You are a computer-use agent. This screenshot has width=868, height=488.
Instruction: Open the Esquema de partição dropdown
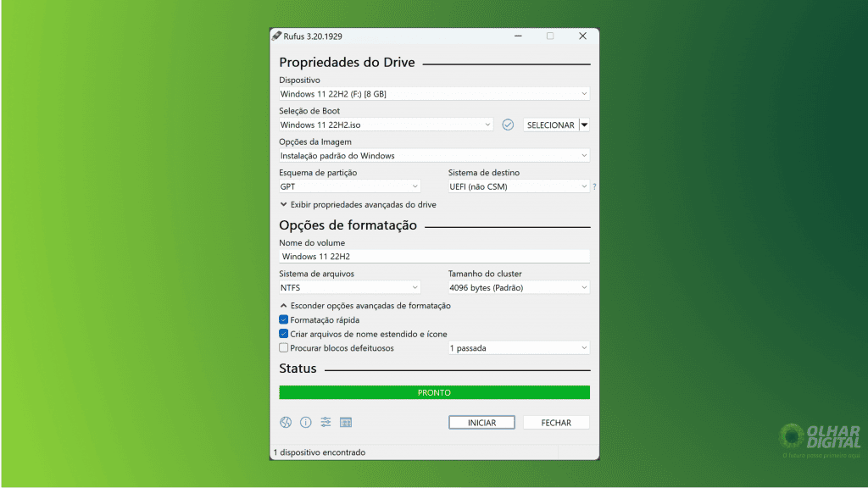click(x=349, y=186)
